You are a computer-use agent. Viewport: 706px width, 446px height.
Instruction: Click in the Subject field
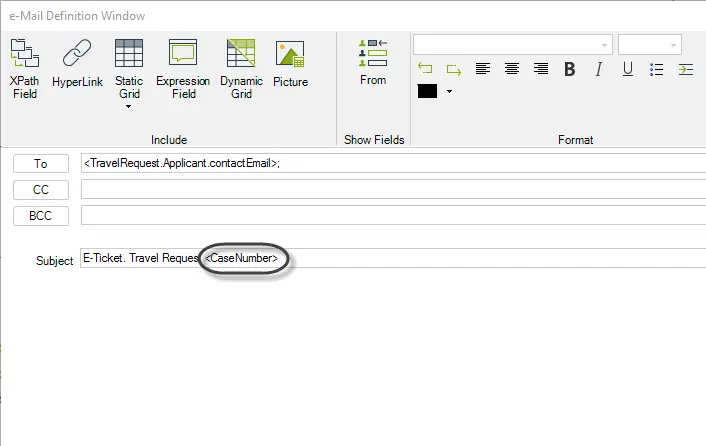pyautogui.click(x=393, y=258)
